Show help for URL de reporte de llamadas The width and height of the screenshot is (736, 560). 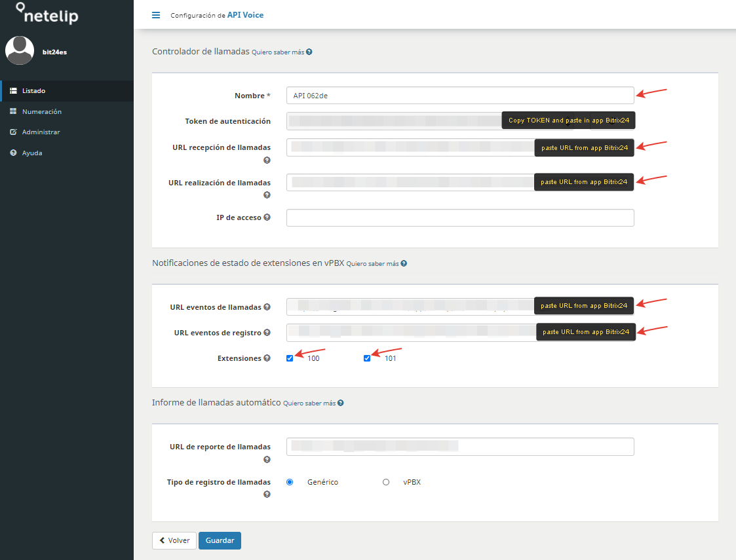point(267,460)
